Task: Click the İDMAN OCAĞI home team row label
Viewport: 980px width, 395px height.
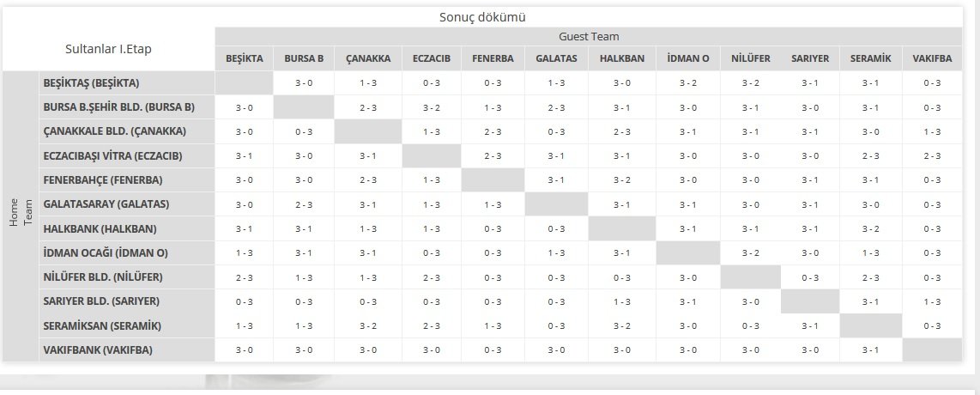Action: (x=105, y=253)
